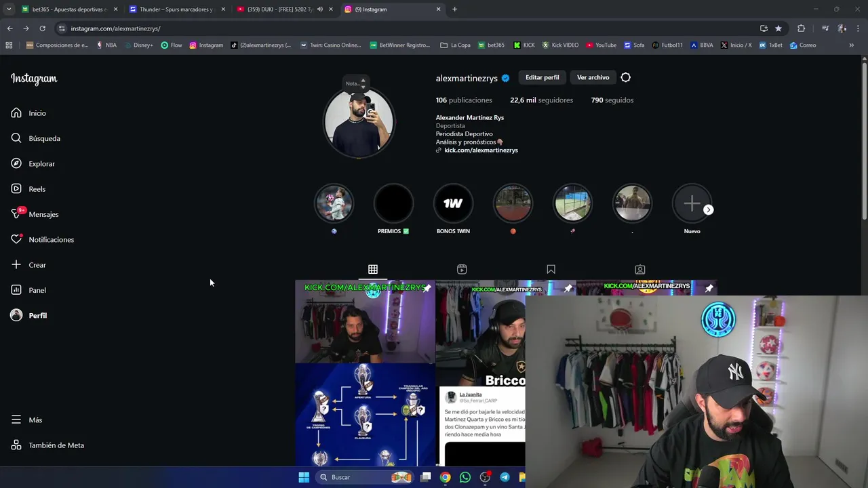Open Chrome from the taskbar
This screenshot has width=868, height=488.
point(445,477)
